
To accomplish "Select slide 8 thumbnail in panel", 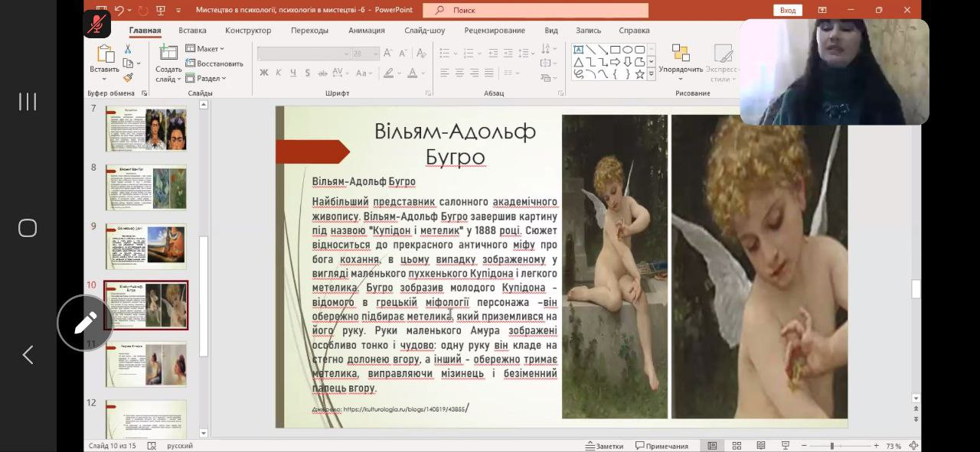I will [145, 187].
